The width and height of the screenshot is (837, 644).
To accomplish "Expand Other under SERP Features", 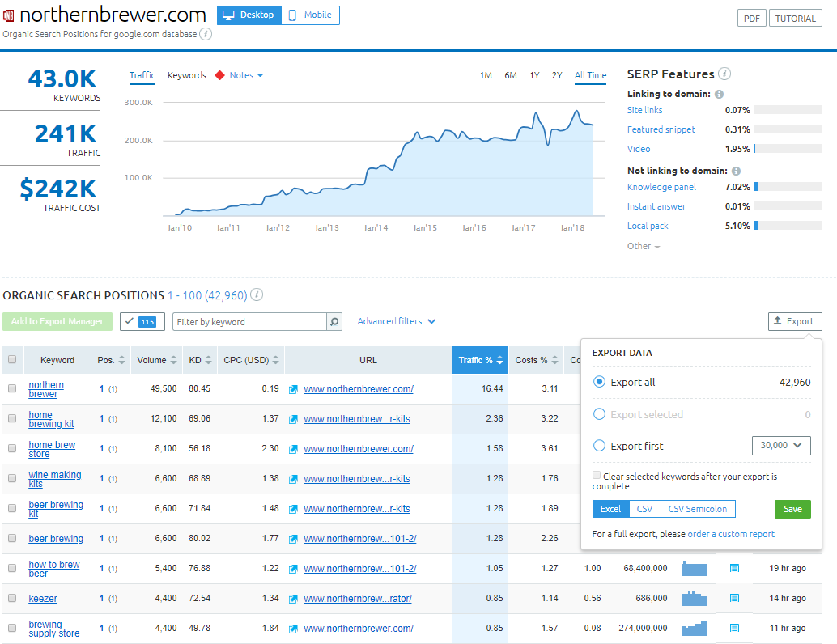I will 643,246.
